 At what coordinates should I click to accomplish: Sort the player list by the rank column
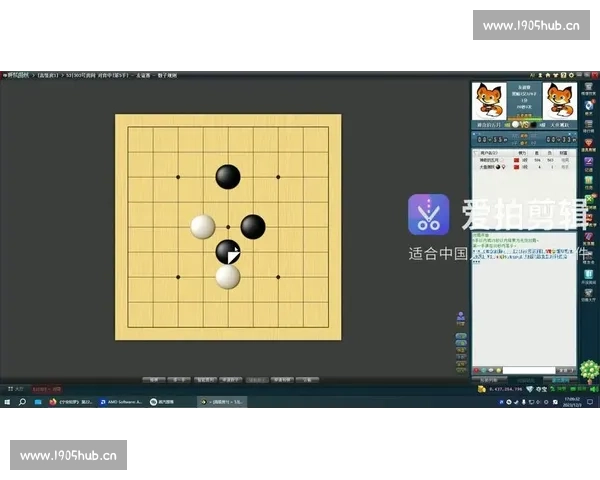522,153
